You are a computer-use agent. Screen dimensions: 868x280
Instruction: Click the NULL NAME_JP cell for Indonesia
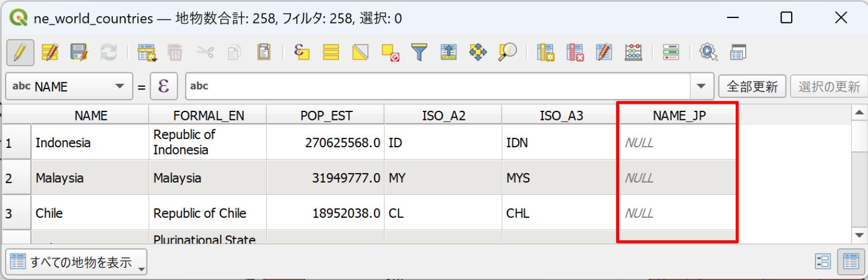[679, 143]
